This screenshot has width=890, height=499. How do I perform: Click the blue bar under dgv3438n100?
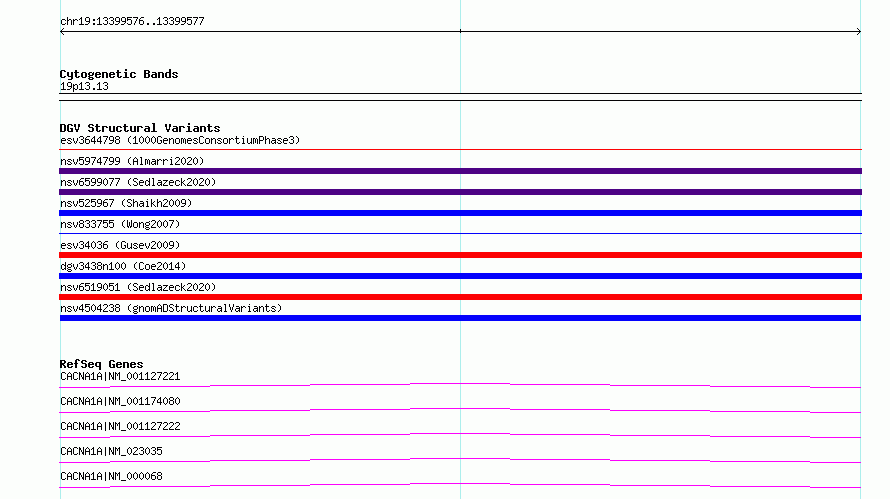click(x=460, y=276)
